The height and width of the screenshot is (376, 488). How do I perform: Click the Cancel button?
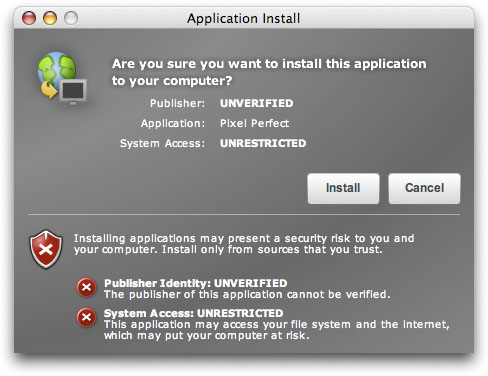[424, 188]
